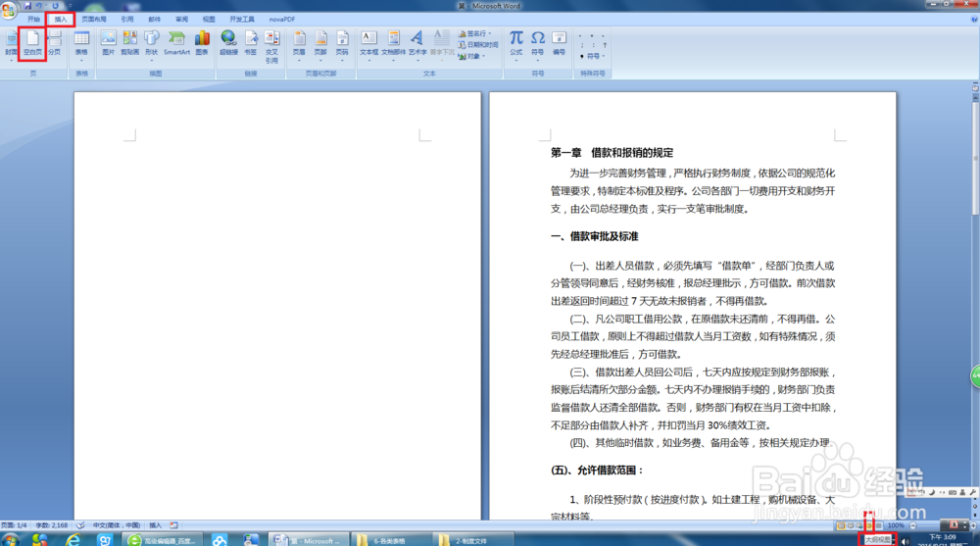Open the Mailings (邮件) tab

pyautogui.click(x=155, y=20)
